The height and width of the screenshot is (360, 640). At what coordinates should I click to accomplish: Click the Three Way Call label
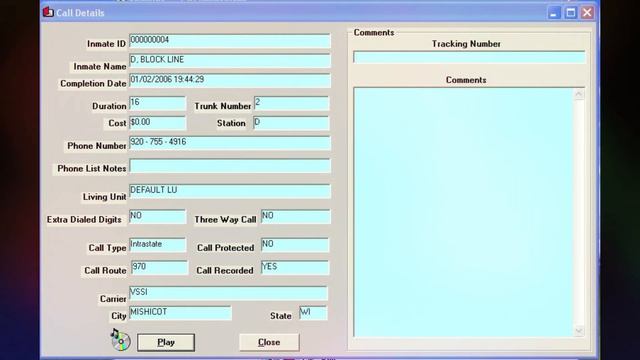[225, 219]
